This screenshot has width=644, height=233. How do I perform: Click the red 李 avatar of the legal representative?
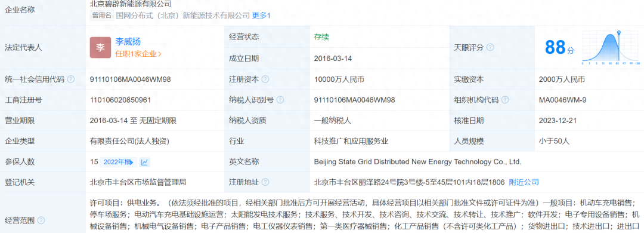click(100, 47)
